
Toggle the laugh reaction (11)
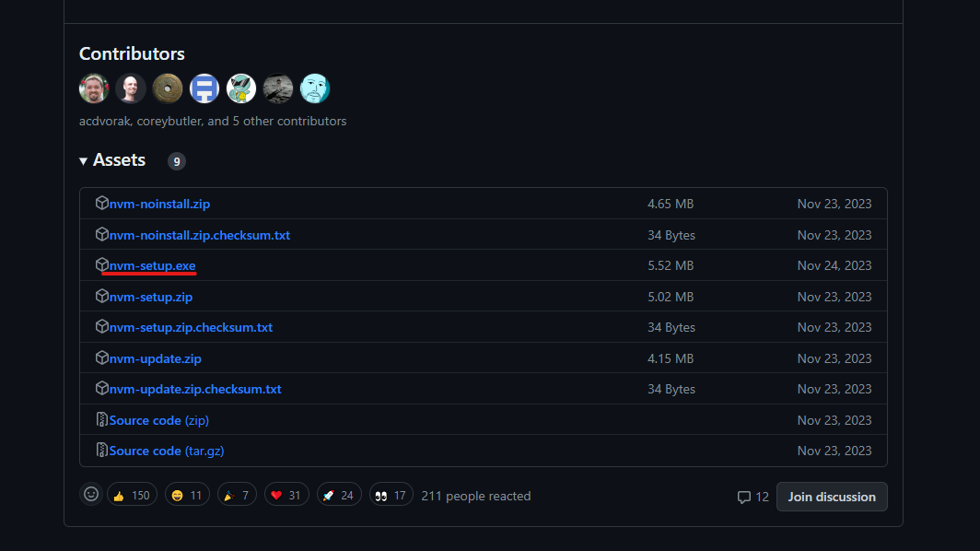coord(187,496)
